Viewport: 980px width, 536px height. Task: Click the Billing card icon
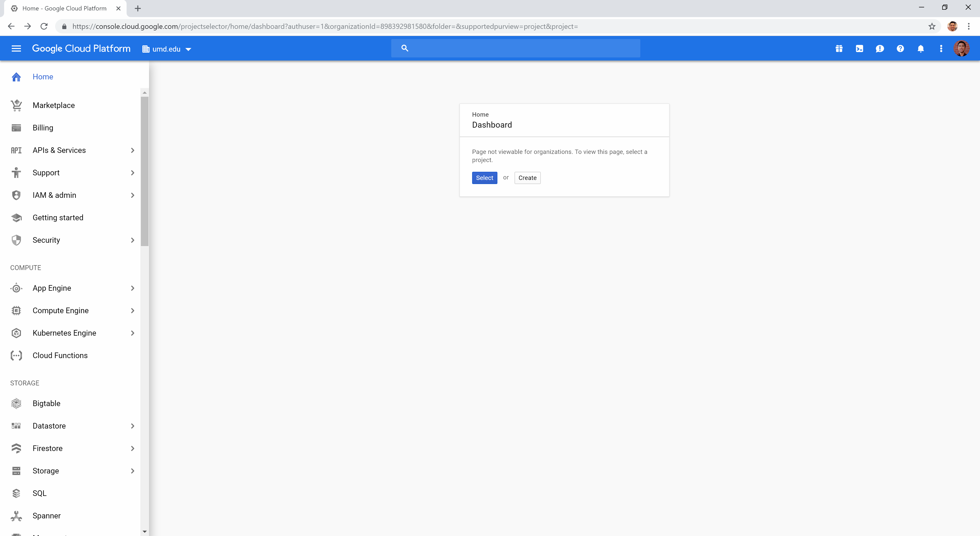16,128
